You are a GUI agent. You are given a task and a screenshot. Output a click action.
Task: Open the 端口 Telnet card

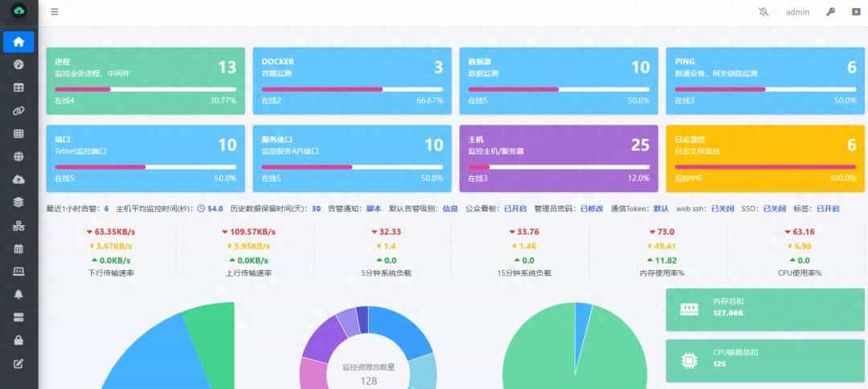[x=145, y=158]
